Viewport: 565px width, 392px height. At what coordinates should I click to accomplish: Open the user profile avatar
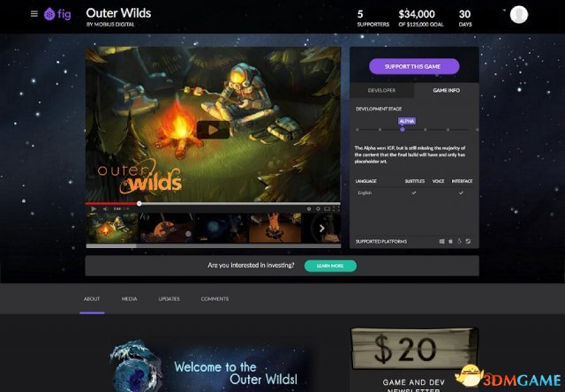click(x=519, y=15)
